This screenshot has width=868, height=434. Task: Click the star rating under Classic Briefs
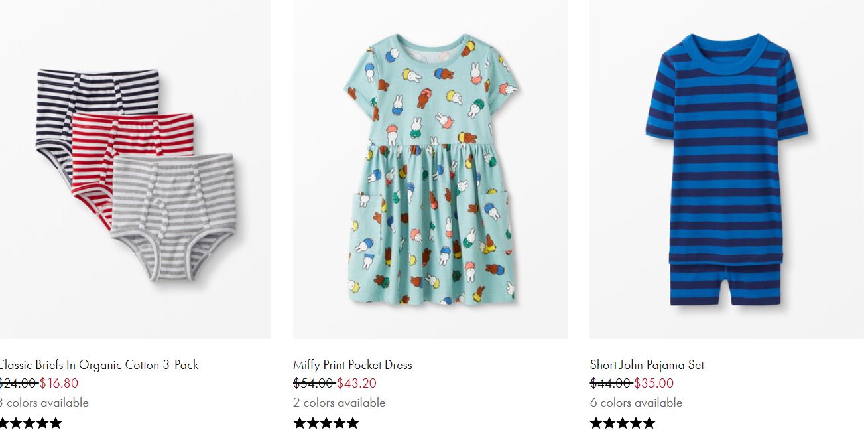pyautogui.click(x=31, y=423)
